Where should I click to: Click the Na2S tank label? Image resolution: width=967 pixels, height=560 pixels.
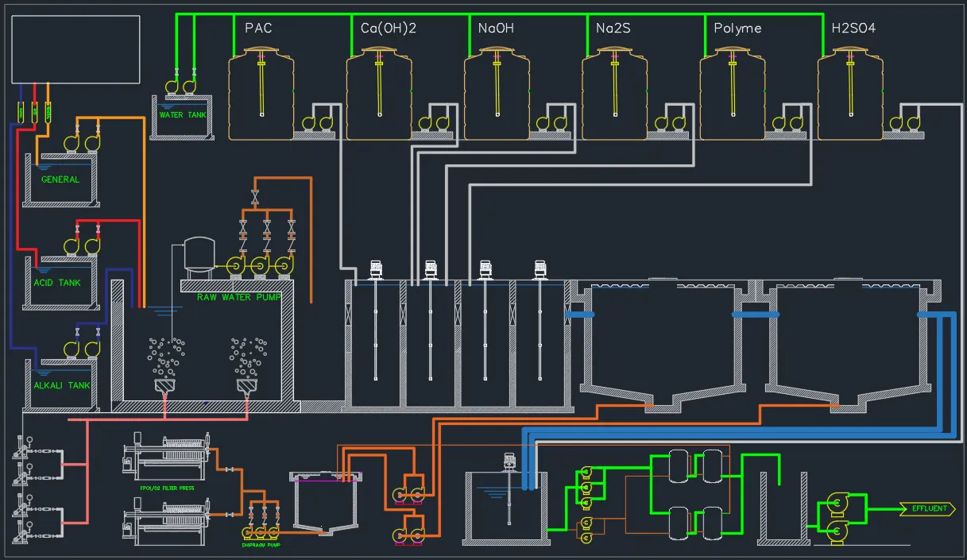pyautogui.click(x=614, y=29)
